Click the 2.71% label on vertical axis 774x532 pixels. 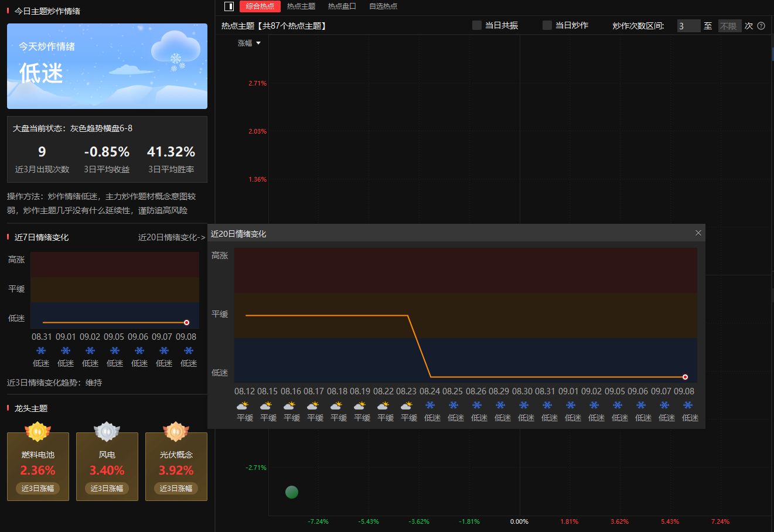(x=258, y=83)
